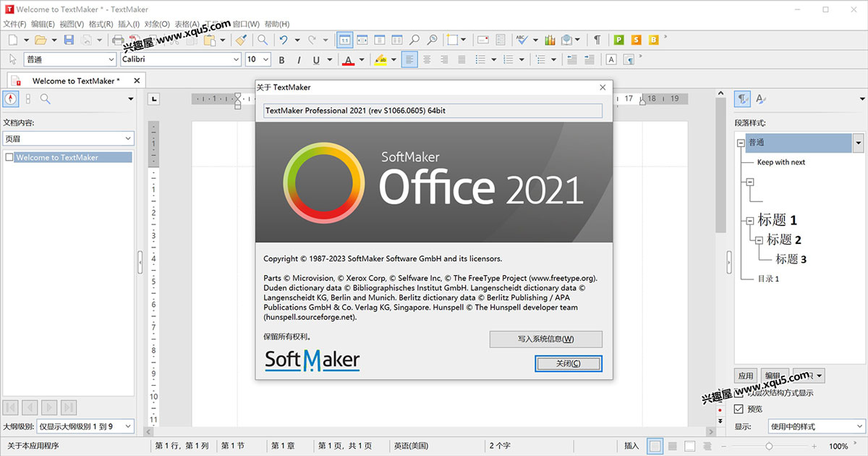Toggle formatting marks pilcrow in top toolbar

[597, 40]
